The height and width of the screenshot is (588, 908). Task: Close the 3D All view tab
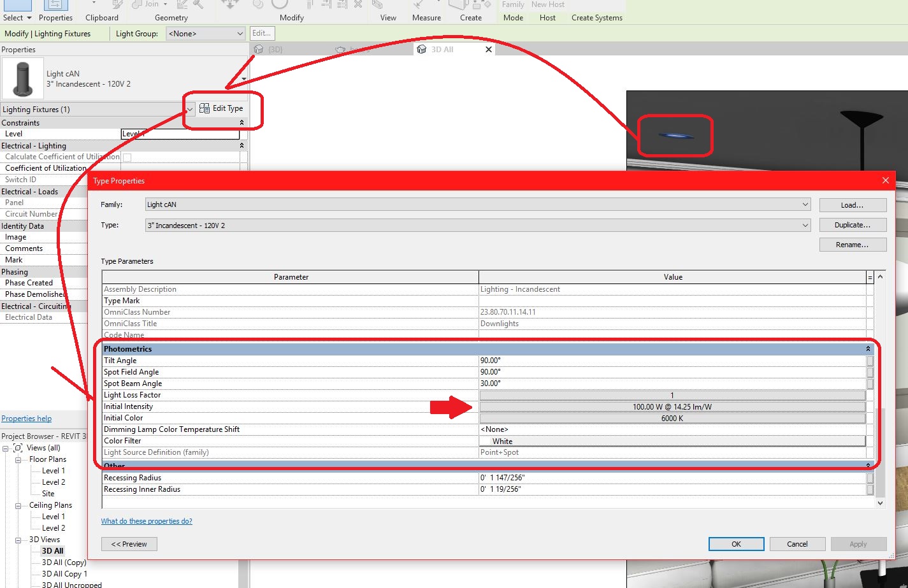pos(489,49)
